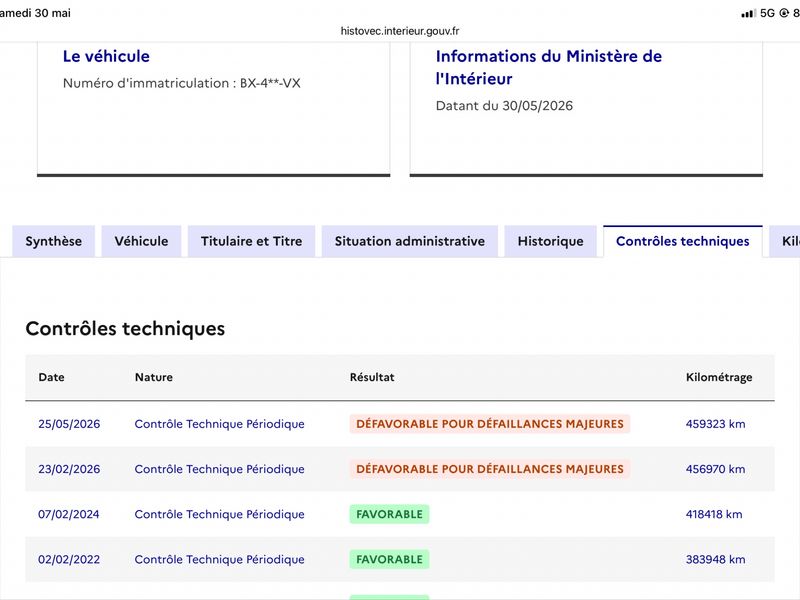Select the Contrôles techniques tab
Screen dimensions: 800x600
[x=683, y=241]
